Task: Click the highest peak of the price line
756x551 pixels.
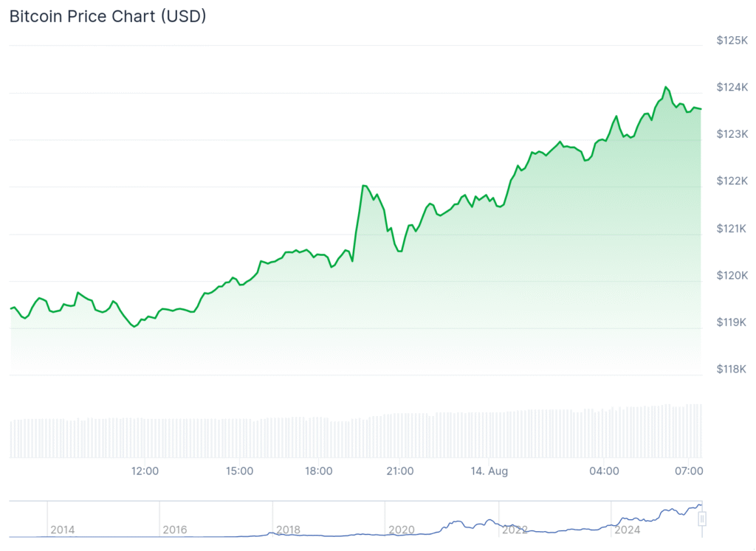Action: 665,87
